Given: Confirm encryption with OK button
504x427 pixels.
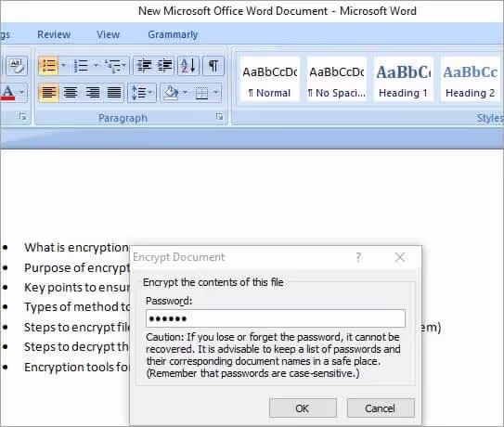Looking at the screenshot, I should coord(303,408).
